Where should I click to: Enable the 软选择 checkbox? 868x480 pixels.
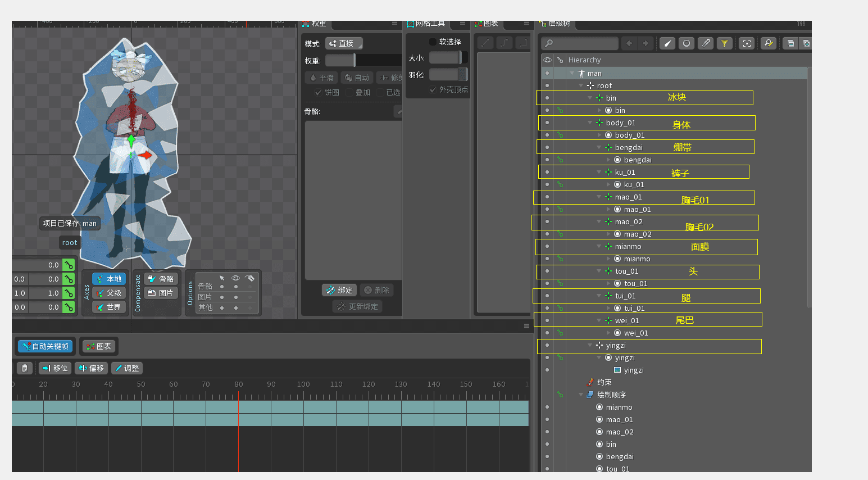click(433, 42)
